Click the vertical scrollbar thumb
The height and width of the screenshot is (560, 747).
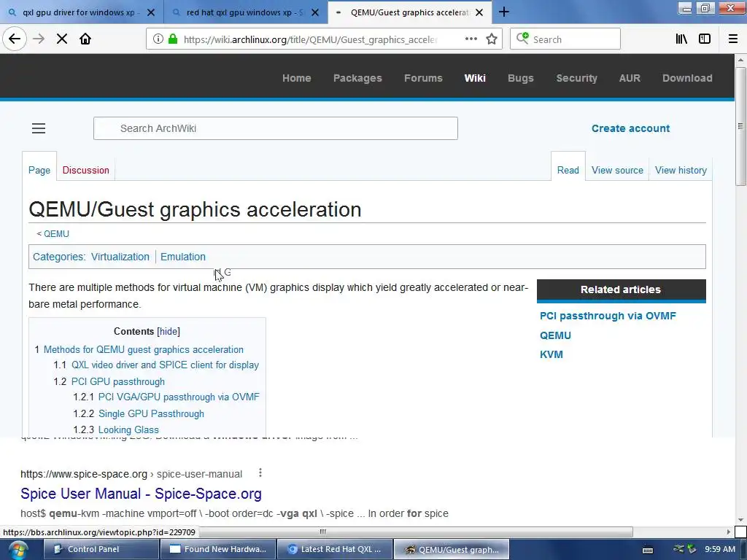[x=740, y=125]
